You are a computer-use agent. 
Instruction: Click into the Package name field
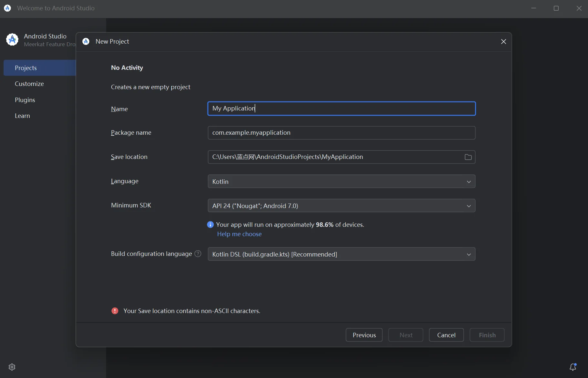click(341, 133)
